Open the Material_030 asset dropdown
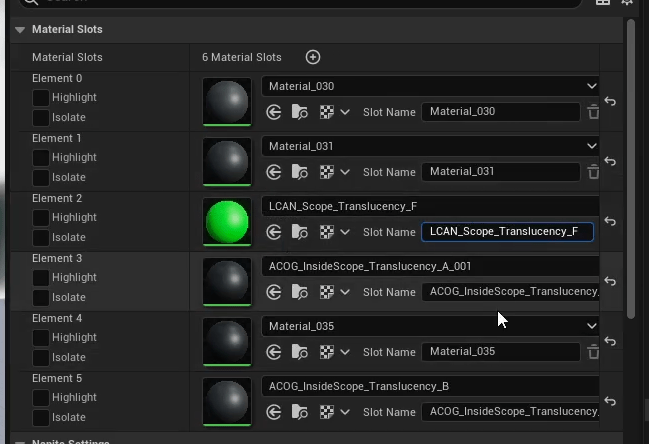This screenshot has height=444, width=649. click(430, 86)
